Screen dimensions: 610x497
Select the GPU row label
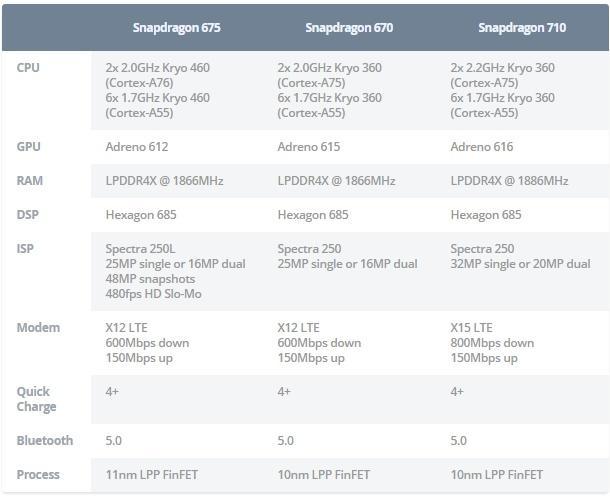point(29,147)
